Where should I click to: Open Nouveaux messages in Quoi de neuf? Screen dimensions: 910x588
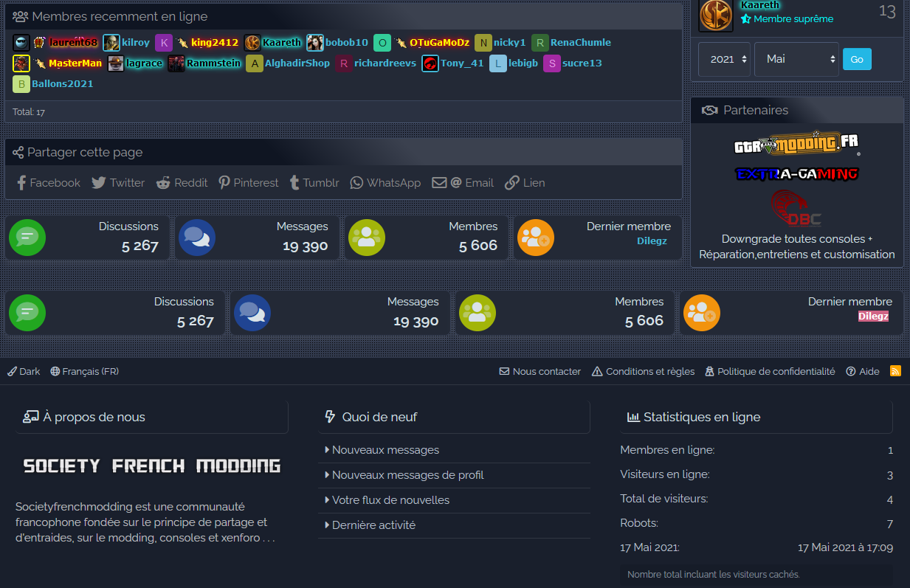click(385, 450)
